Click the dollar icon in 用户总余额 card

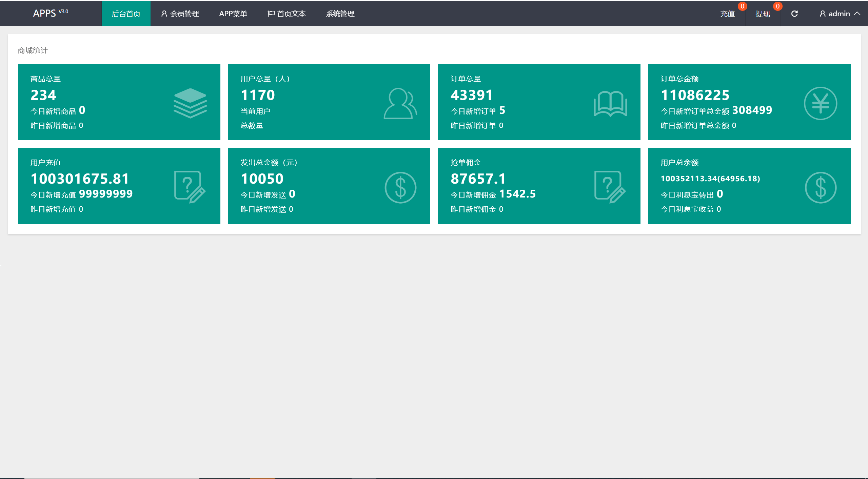(x=821, y=187)
